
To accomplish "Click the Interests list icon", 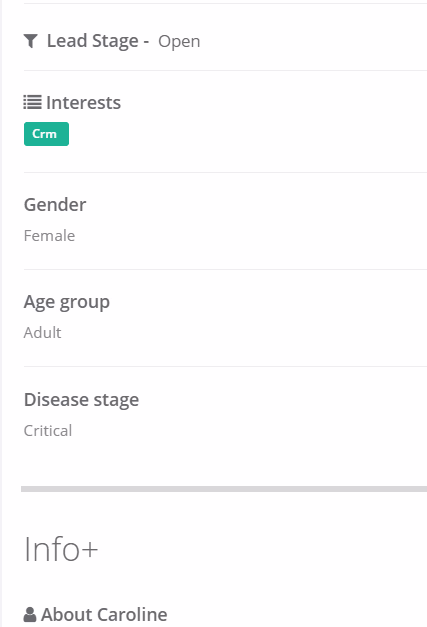I will [x=32, y=102].
